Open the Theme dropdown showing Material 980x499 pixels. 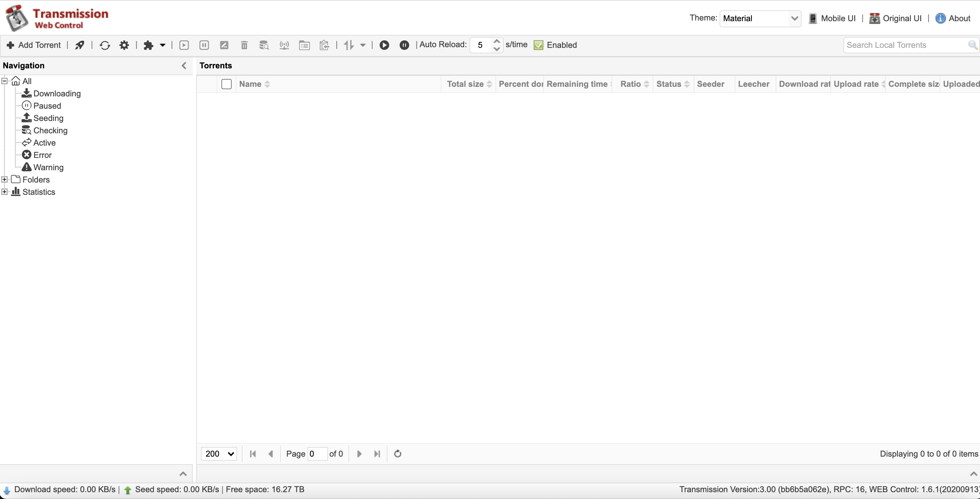(x=760, y=18)
